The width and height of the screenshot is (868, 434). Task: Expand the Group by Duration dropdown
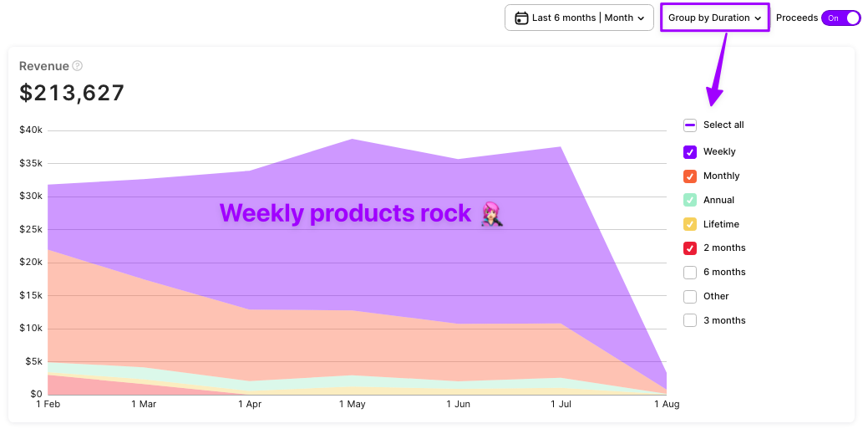(714, 18)
